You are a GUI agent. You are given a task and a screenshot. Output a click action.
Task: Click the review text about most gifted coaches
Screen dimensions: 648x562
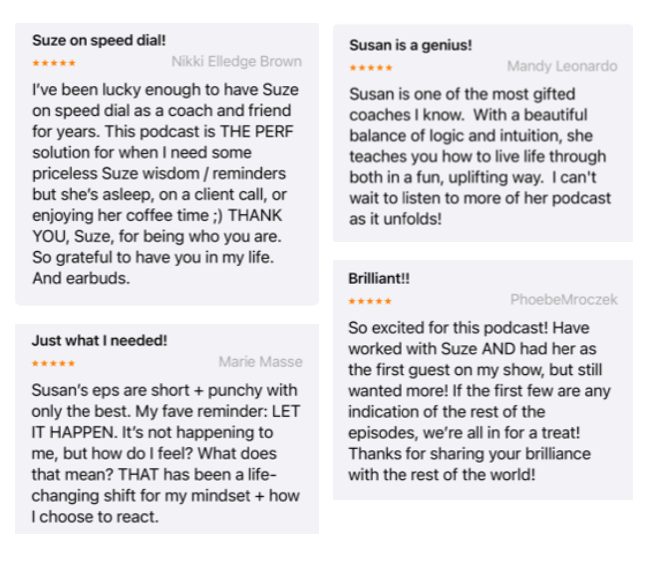[480, 157]
